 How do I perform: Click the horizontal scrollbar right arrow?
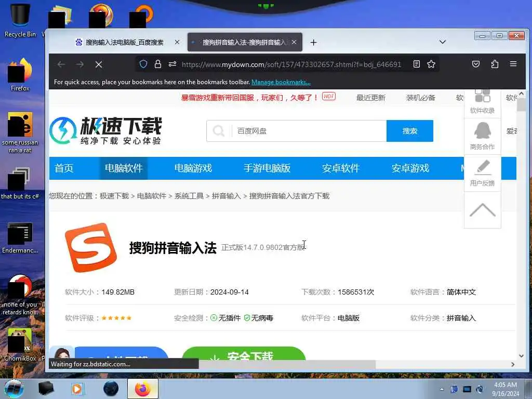pyautogui.click(x=513, y=364)
